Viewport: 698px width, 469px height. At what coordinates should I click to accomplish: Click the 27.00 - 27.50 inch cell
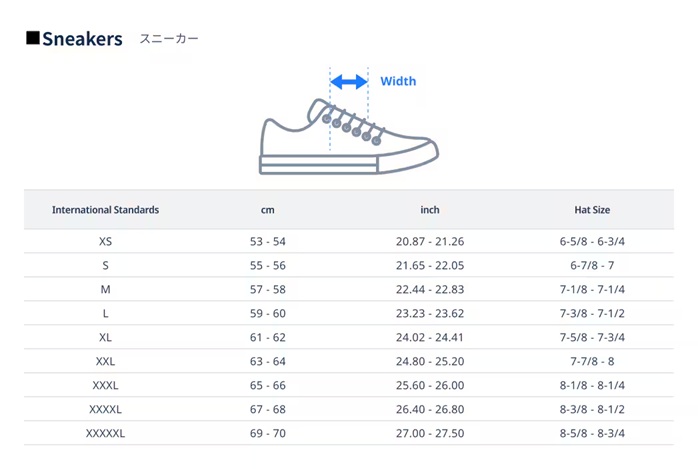tap(430, 433)
